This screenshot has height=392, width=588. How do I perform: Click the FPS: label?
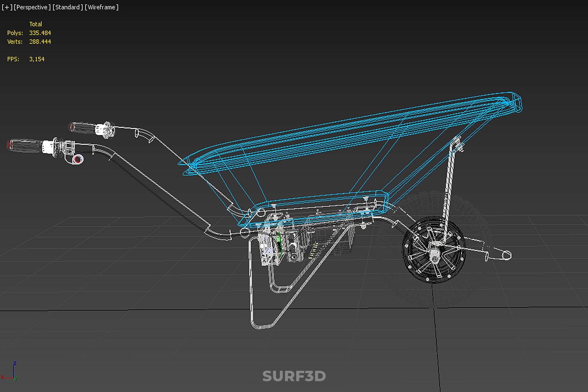point(13,59)
